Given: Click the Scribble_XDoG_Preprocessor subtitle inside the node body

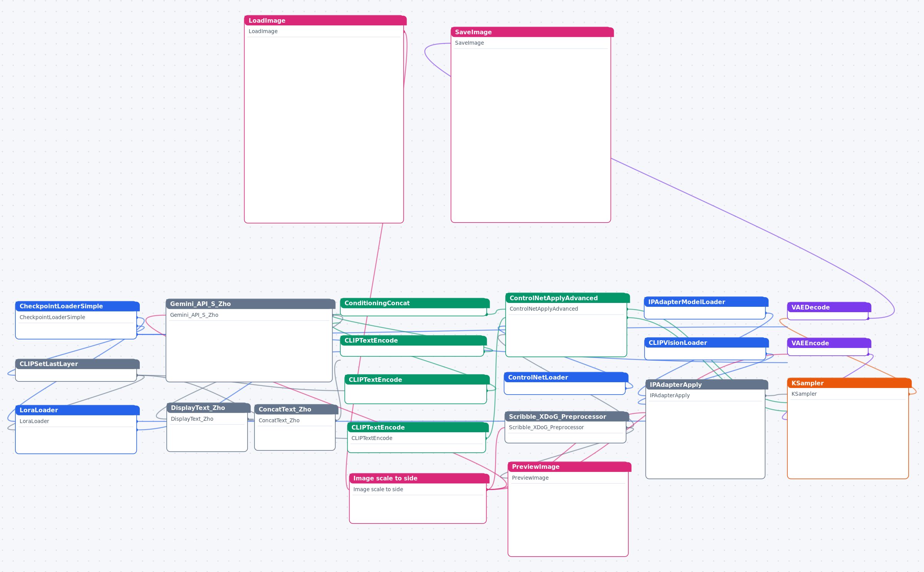Looking at the screenshot, I should 546,427.
